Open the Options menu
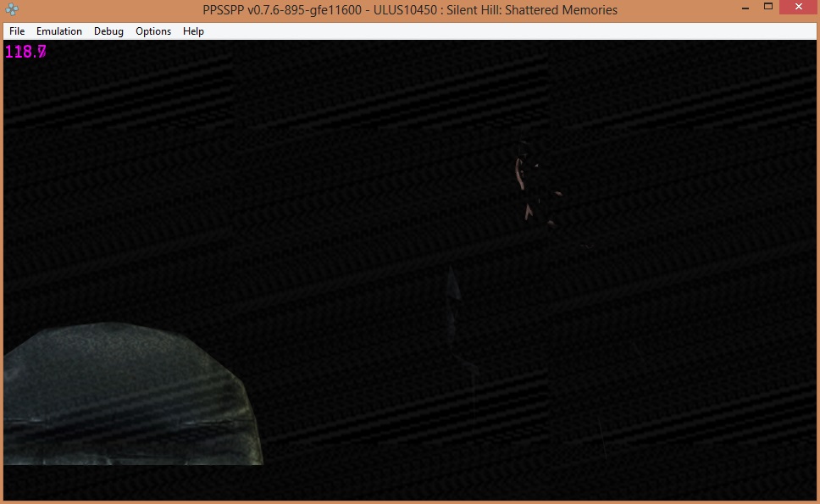This screenshot has width=820, height=504. pos(153,31)
